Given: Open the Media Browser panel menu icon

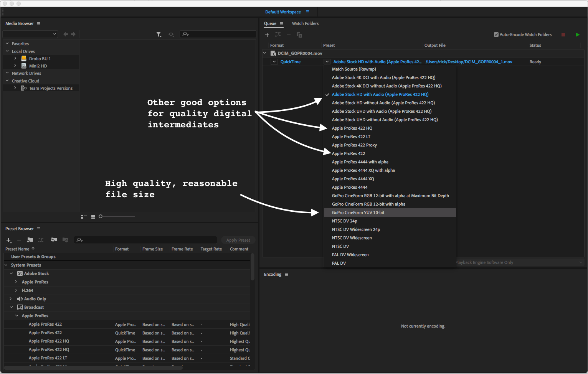Looking at the screenshot, I should point(39,24).
